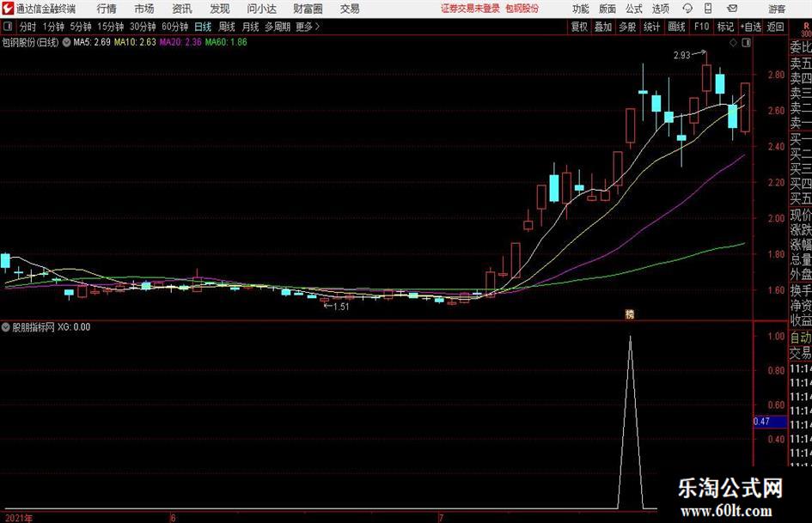Viewport: 812px width, 523px height.
Task: Toggle the left panel icon beside 分时
Action: [x=8, y=27]
